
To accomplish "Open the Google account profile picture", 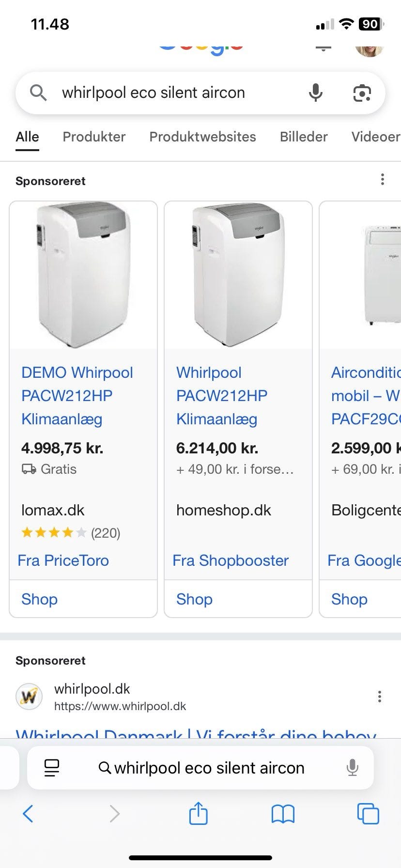I will (x=369, y=48).
